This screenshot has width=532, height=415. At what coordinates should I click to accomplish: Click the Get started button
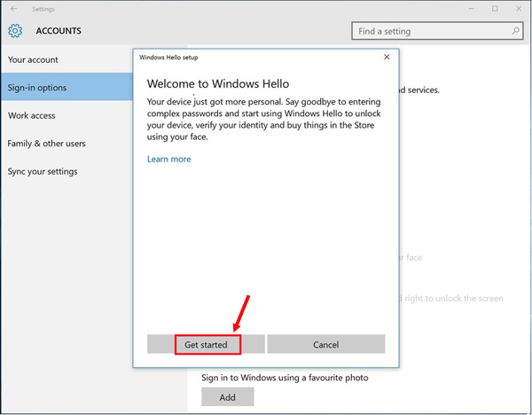pyautogui.click(x=206, y=344)
